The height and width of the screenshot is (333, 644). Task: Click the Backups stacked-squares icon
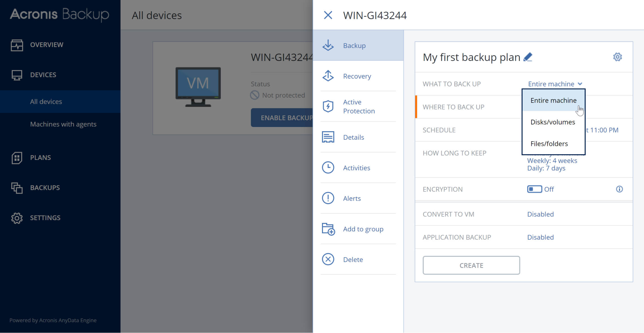[17, 188]
